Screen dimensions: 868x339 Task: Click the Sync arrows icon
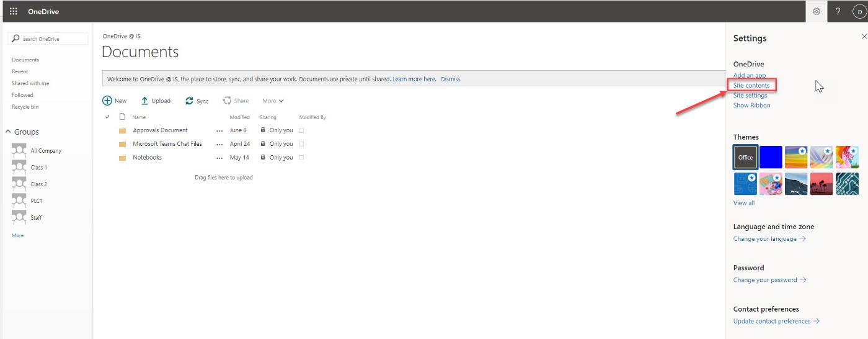pos(189,101)
